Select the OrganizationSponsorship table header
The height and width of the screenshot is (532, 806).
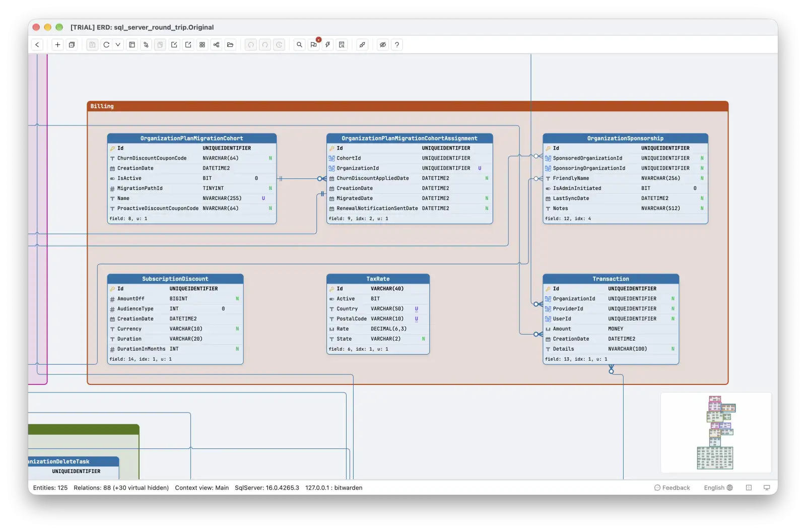click(x=625, y=138)
